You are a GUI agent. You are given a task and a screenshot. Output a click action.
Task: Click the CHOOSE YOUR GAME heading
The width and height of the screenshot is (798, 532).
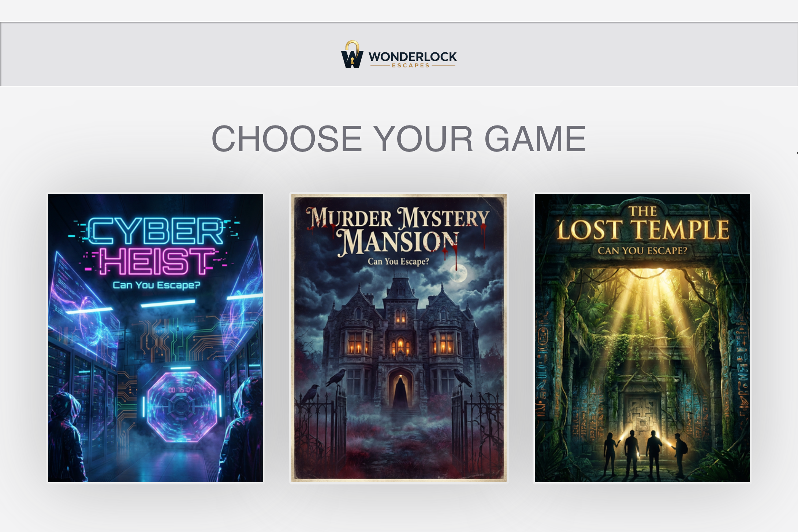click(x=399, y=139)
